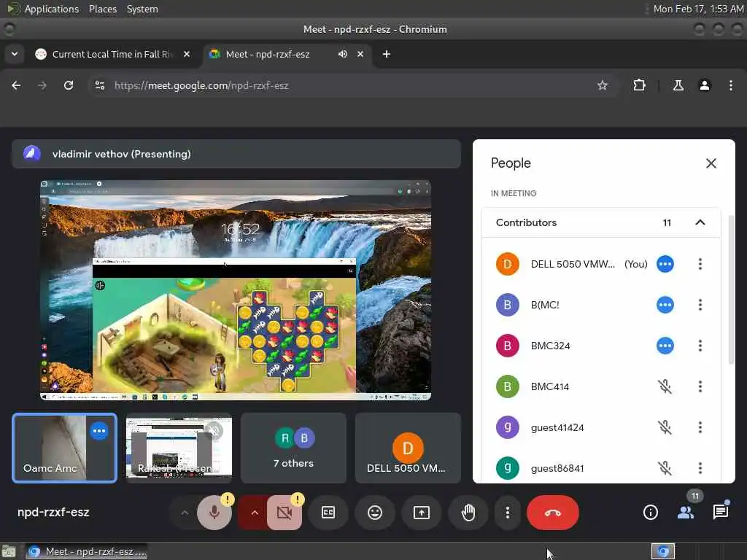Select the Oamc Amc video tile
This screenshot has width=747, height=560.
tap(64, 448)
